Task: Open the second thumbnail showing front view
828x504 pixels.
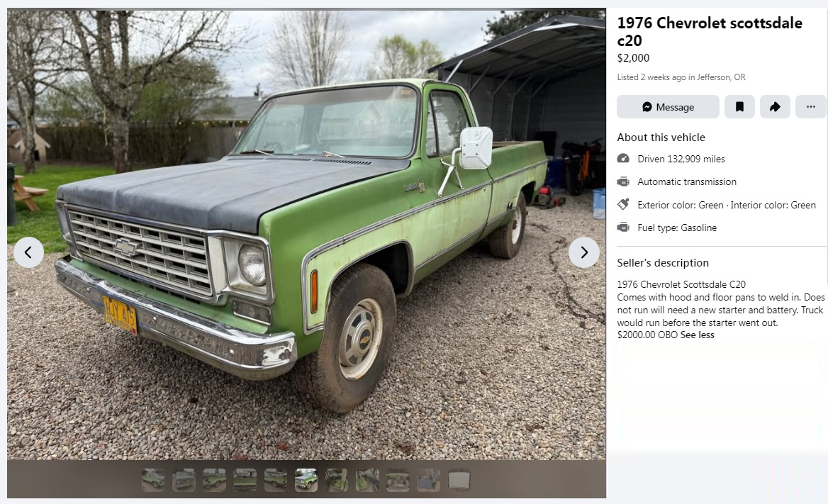Action: point(184,480)
